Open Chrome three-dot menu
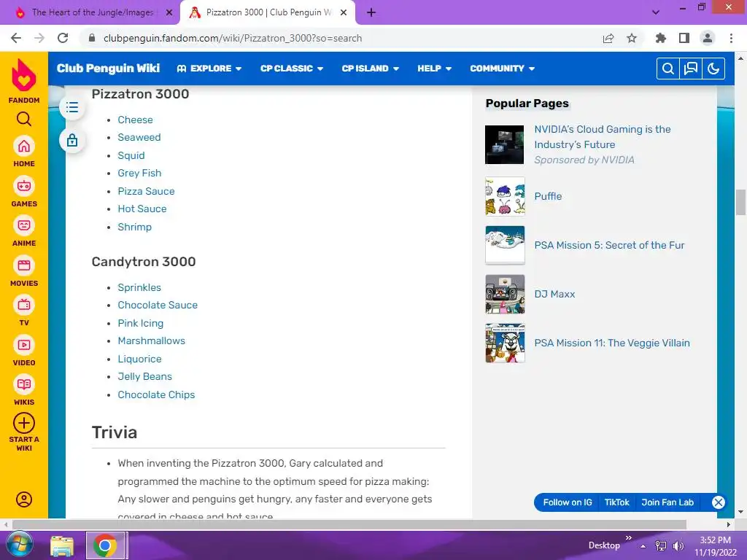 (x=731, y=38)
